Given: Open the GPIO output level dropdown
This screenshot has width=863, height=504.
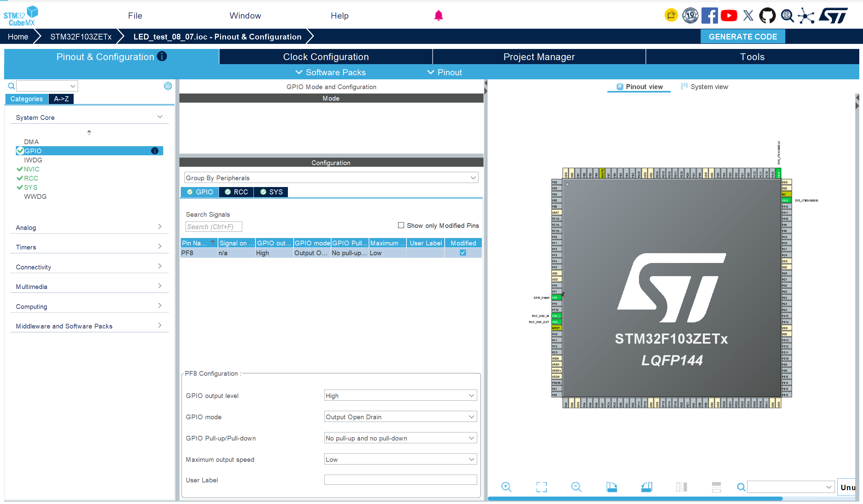Looking at the screenshot, I should [400, 396].
